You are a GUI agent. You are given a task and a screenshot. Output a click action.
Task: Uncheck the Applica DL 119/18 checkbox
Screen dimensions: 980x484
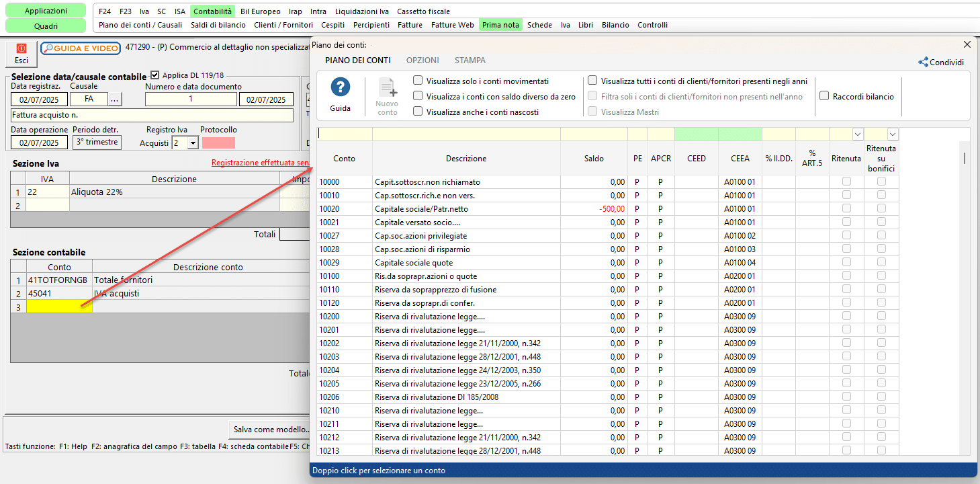click(x=155, y=75)
